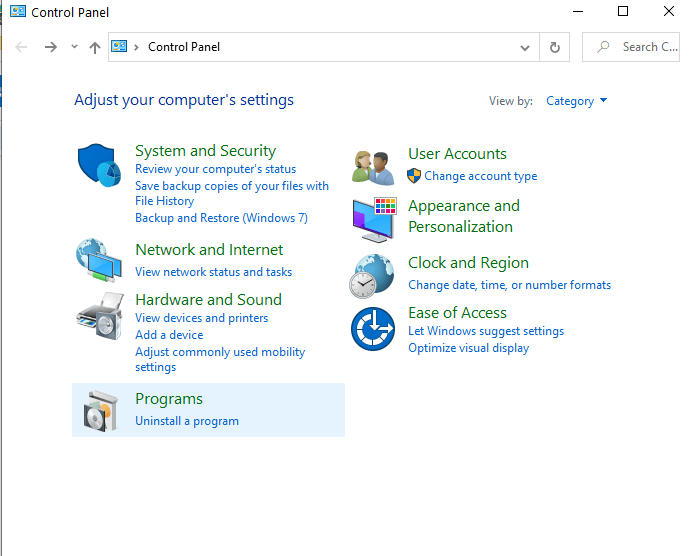The width and height of the screenshot is (691, 556).
Task: Go up one level with Up arrow
Action: point(95,47)
